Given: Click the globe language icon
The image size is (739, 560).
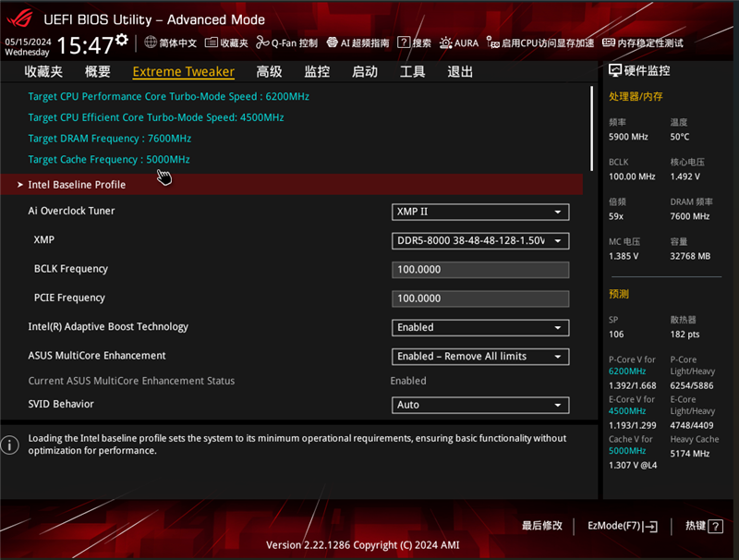Looking at the screenshot, I should coord(151,42).
